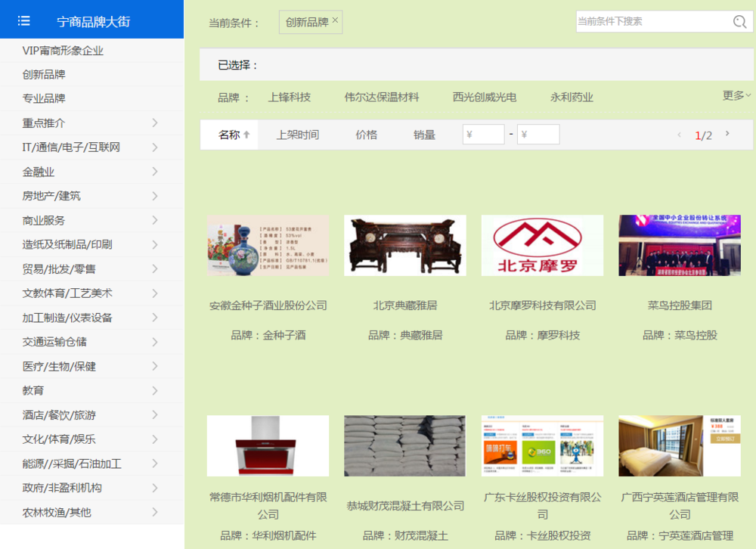Open 北京摩罗 logo image

click(542, 245)
